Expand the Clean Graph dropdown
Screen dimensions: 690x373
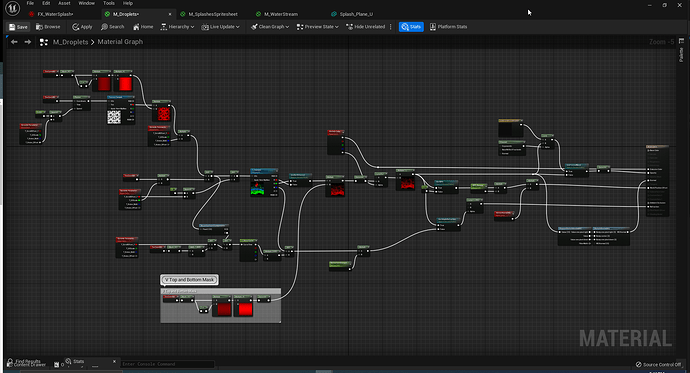coord(270,27)
